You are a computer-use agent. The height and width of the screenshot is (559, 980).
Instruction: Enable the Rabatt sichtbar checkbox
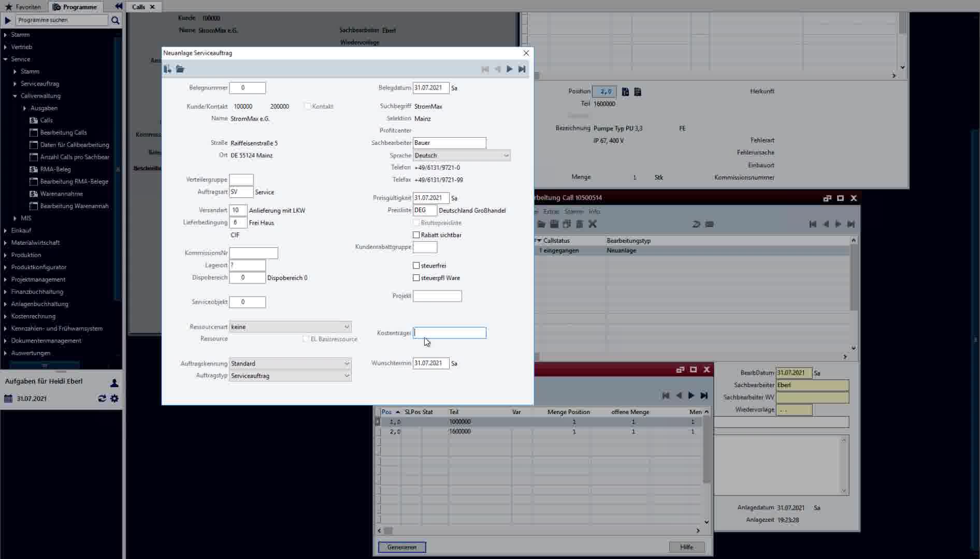[416, 235]
